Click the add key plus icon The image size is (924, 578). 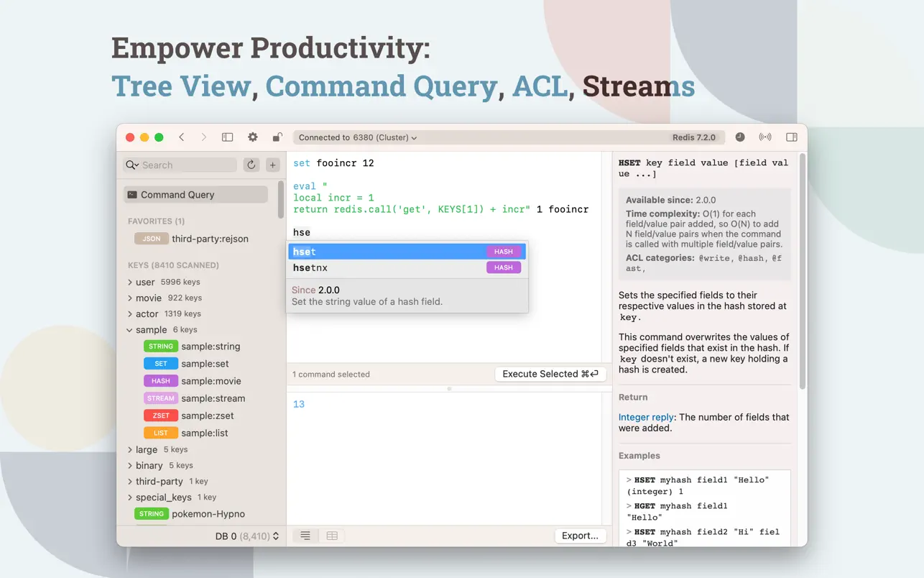point(273,165)
